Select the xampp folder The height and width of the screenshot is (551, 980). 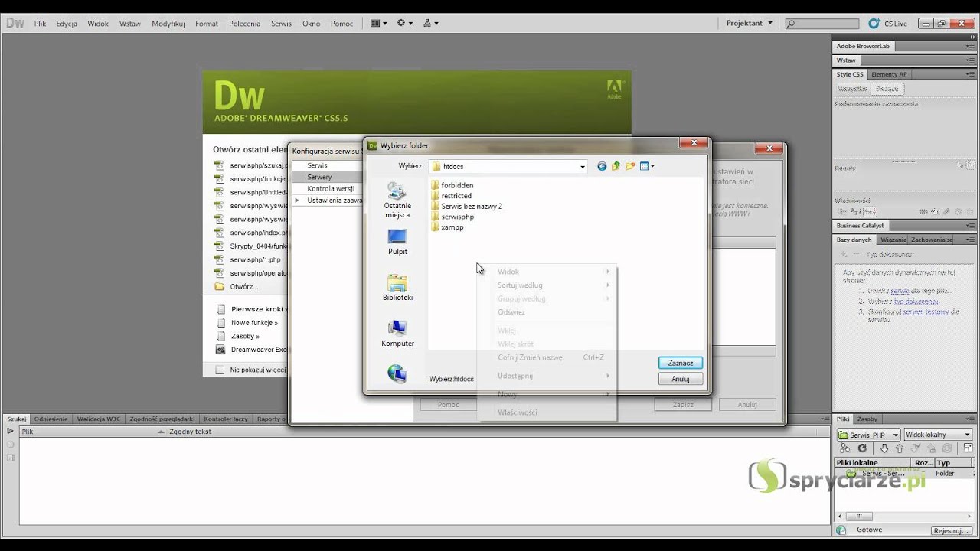[446, 227]
